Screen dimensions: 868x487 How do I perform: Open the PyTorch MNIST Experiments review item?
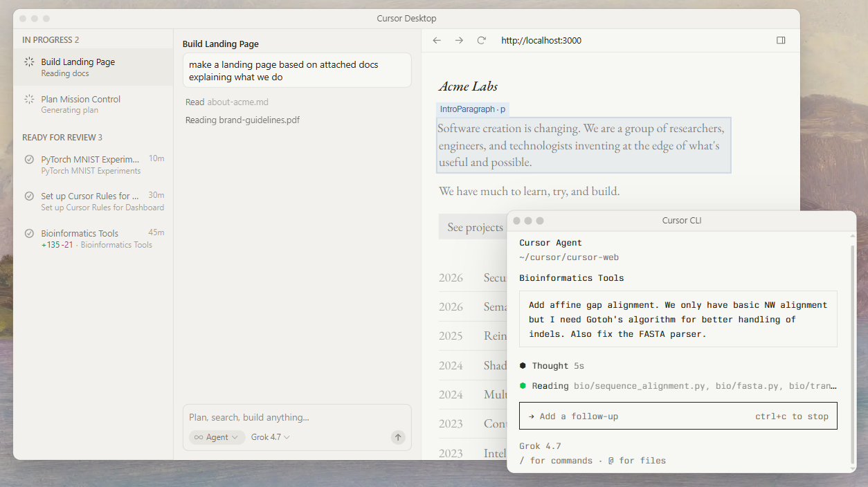(93, 165)
